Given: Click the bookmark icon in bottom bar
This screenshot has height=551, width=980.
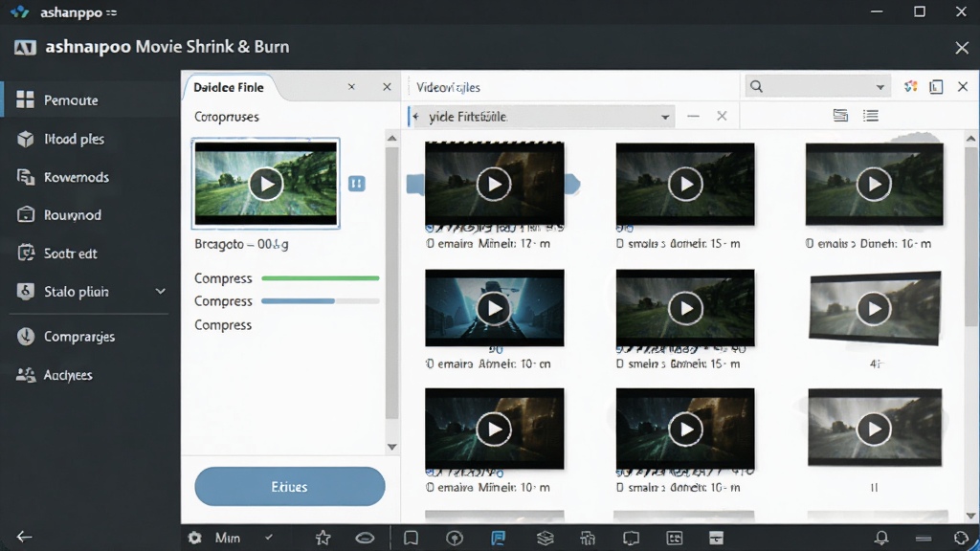Looking at the screenshot, I should coord(411,538).
